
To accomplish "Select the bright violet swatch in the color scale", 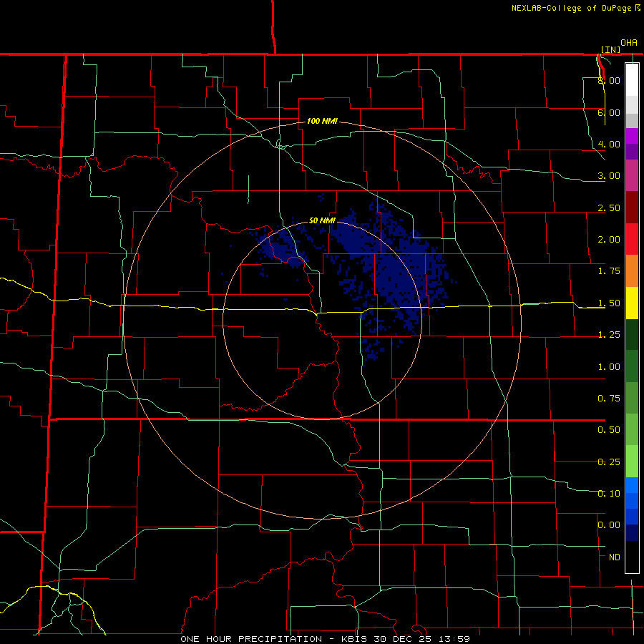I will tap(632, 136).
